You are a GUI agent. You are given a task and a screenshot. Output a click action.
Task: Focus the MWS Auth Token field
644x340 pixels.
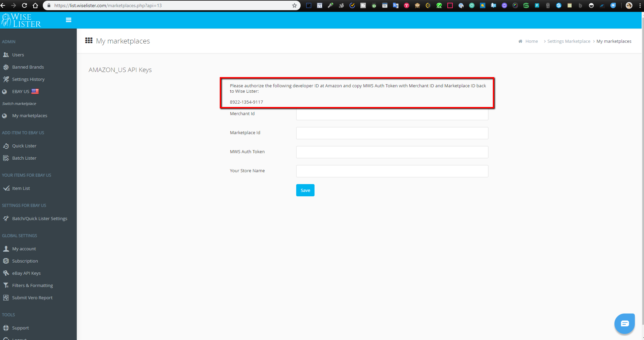tap(392, 152)
